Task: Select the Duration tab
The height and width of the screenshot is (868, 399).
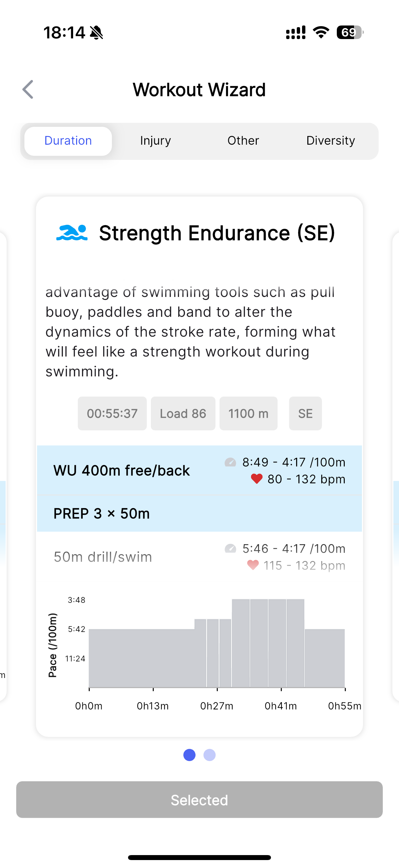Action: pos(68,141)
